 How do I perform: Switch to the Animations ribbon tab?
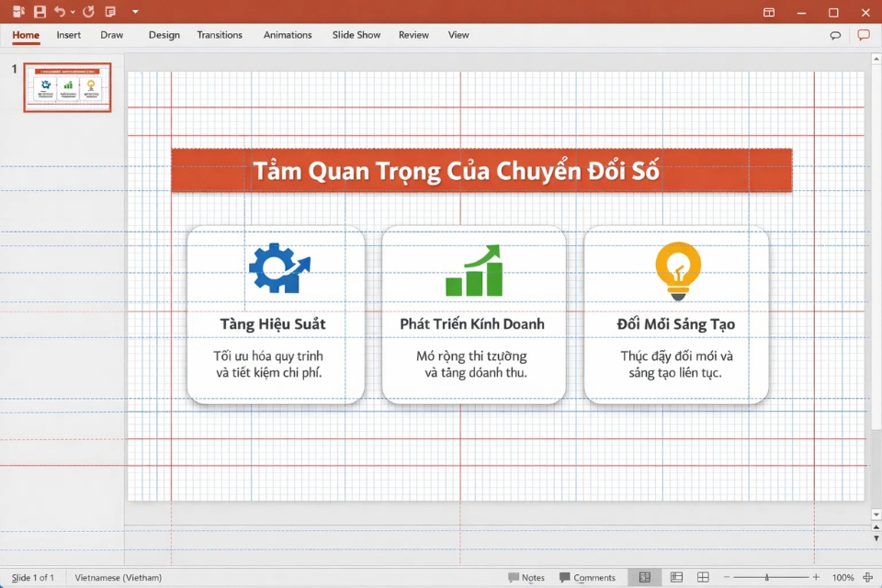point(288,35)
